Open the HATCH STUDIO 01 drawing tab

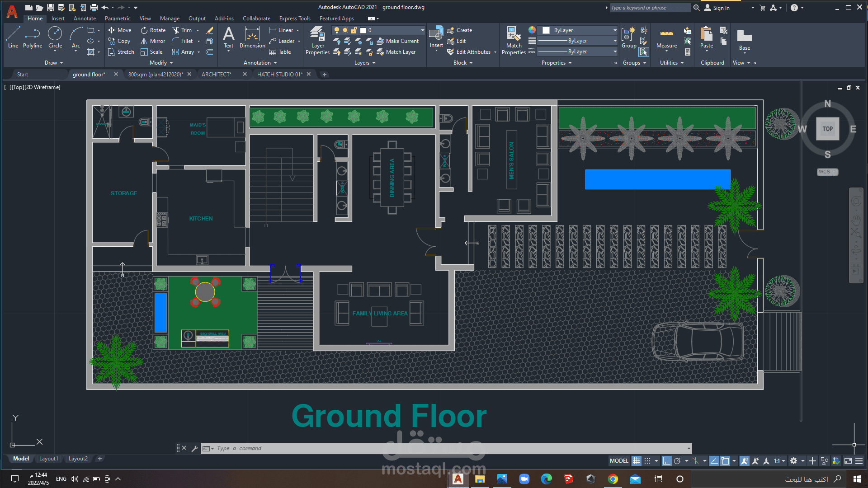(x=279, y=75)
